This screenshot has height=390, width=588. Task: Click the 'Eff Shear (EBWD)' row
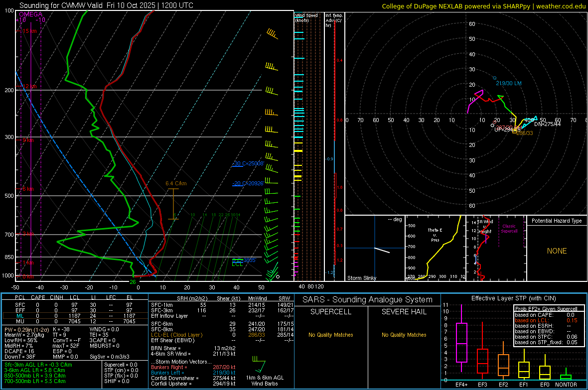pyautogui.click(x=222, y=341)
